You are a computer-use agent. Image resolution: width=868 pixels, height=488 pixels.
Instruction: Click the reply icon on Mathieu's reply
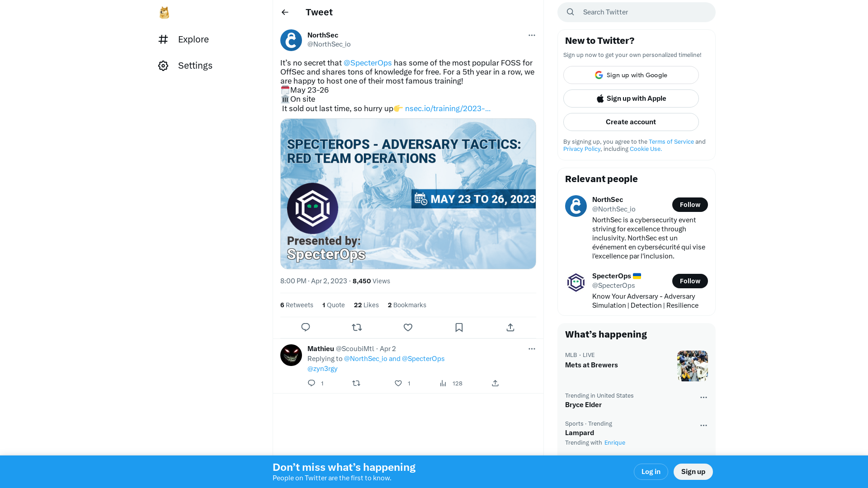311,383
